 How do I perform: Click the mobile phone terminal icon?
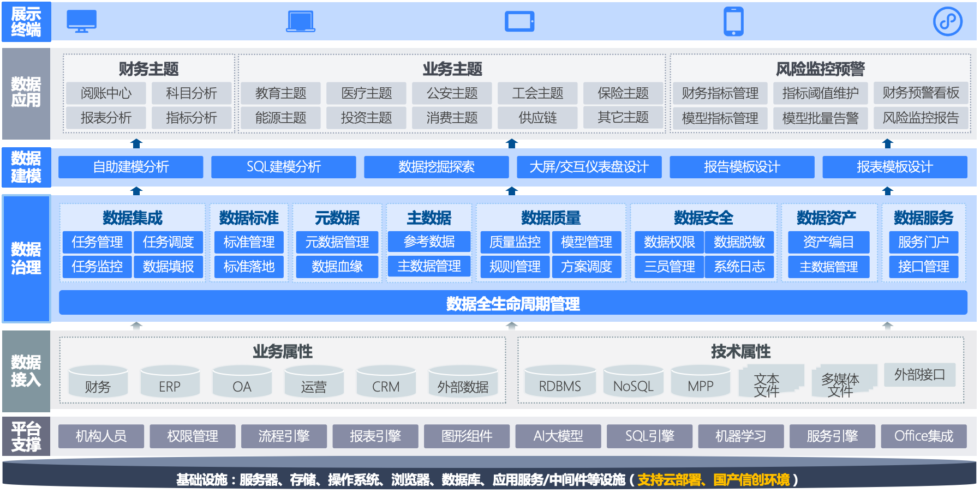click(x=733, y=21)
